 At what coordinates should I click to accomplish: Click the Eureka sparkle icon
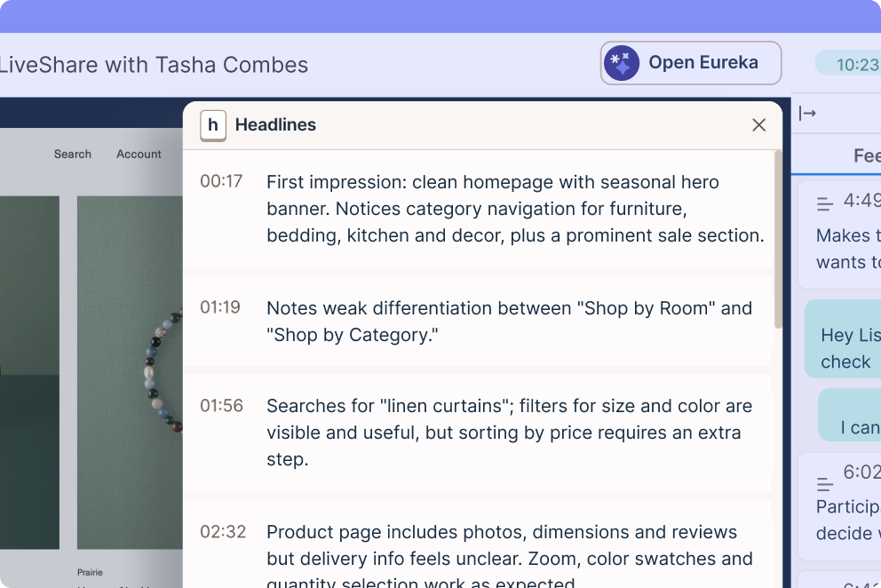pyautogui.click(x=622, y=63)
